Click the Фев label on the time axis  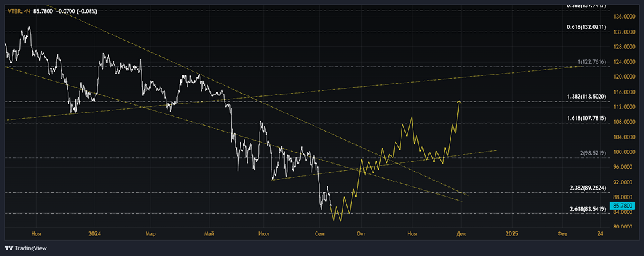(562, 234)
